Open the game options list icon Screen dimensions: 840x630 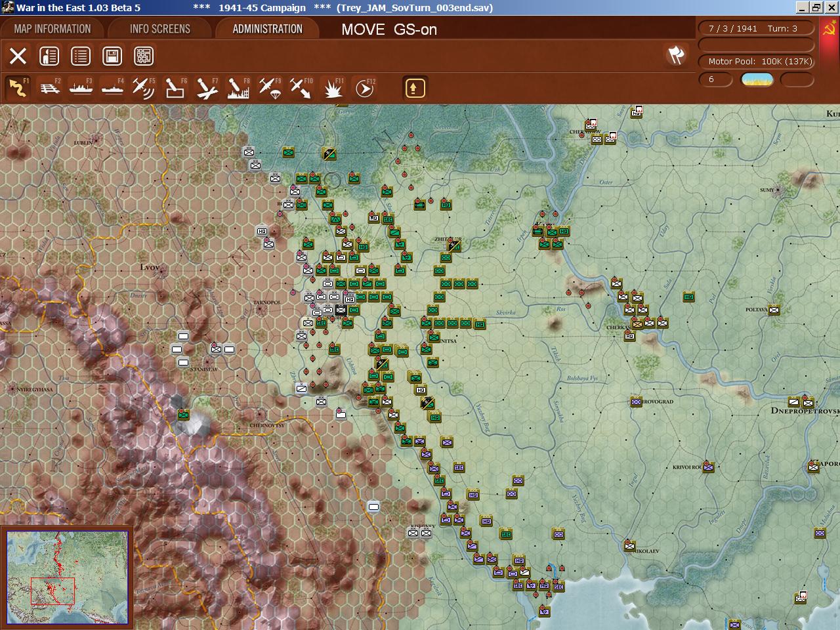[x=81, y=56]
